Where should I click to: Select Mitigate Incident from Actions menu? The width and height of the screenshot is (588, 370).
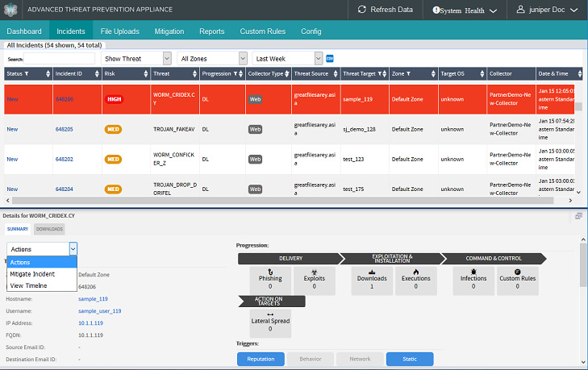32,274
